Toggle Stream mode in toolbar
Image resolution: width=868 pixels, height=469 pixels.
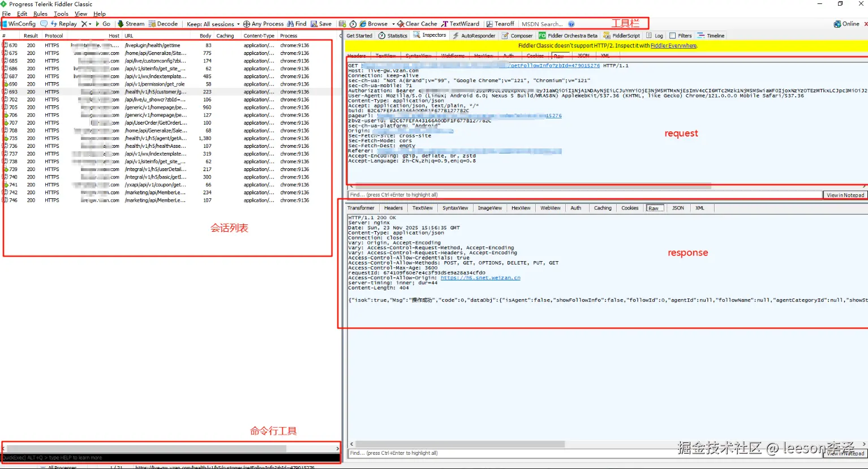coord(131,24)
